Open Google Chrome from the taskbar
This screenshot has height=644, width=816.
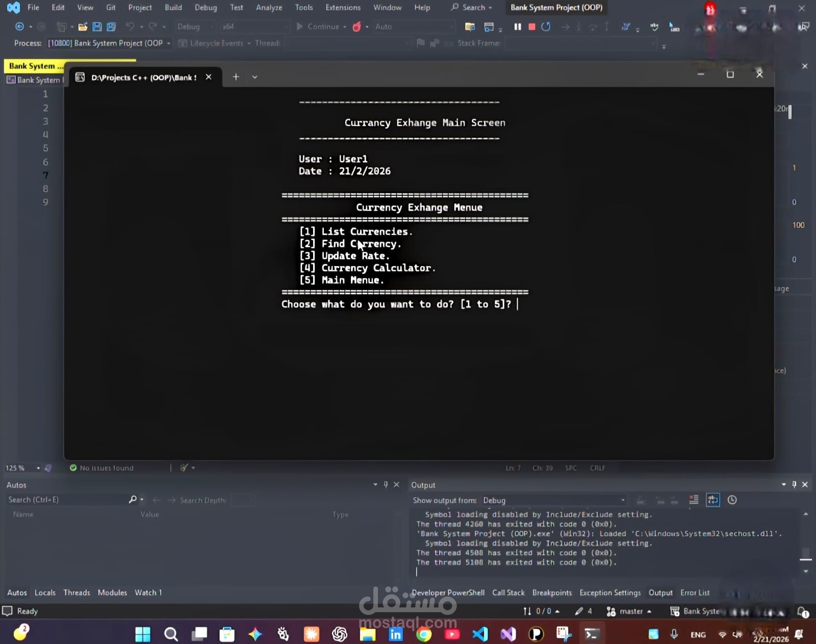(x=423, y=634)
